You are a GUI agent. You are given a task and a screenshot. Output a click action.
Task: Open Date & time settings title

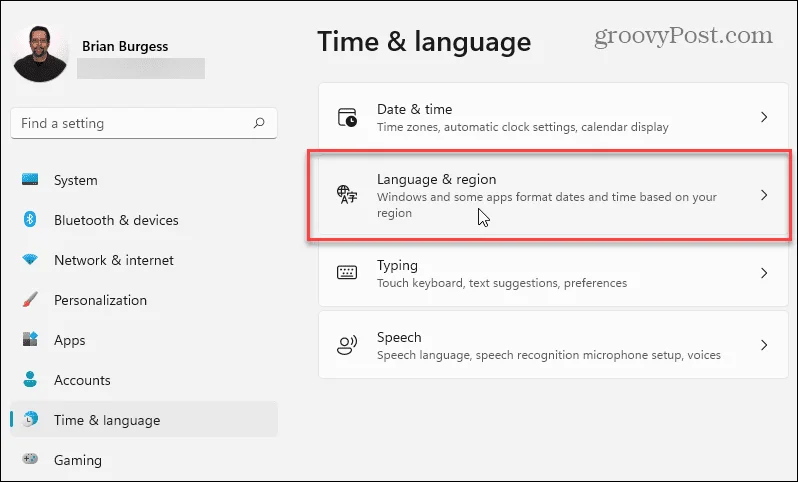click(x=414, y=109)
